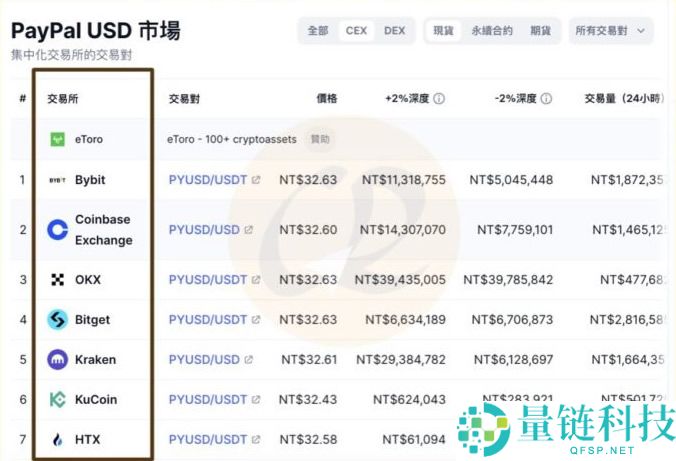
Task: Select the CEX filter tab
Action: tap(356, 31)
